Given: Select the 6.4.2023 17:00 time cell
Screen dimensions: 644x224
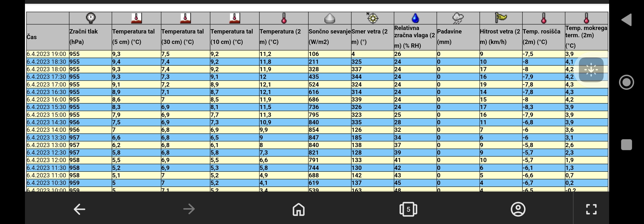Looking at the screenshot, I should tap(47, 84).
